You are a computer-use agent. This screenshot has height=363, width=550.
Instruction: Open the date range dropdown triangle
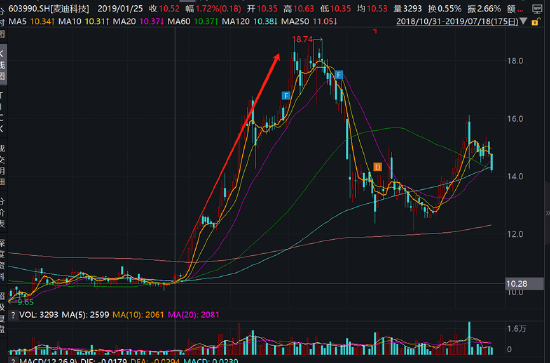pos(523,21)
